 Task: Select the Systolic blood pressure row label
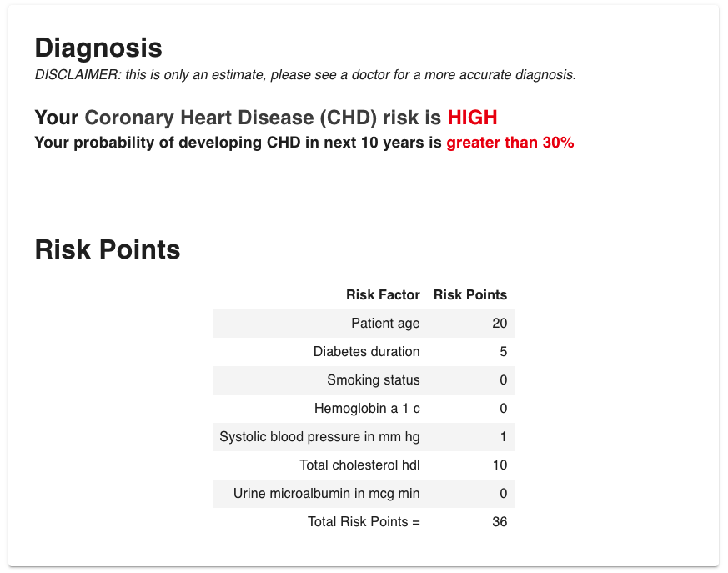click(x=319, y=437)
